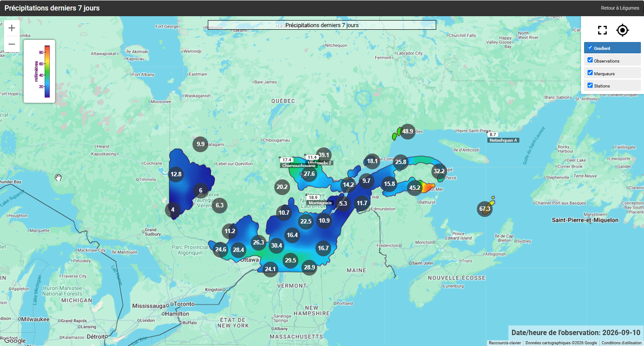Click the 30.4 precipitation marker

click(276, 246)
